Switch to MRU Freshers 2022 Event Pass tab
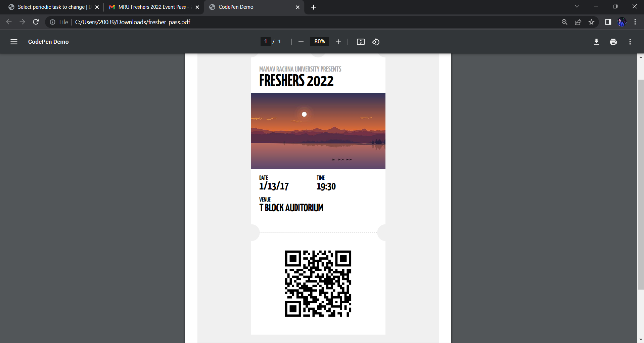The width and height of the screenshot is (644, 343). click(151, 7)
